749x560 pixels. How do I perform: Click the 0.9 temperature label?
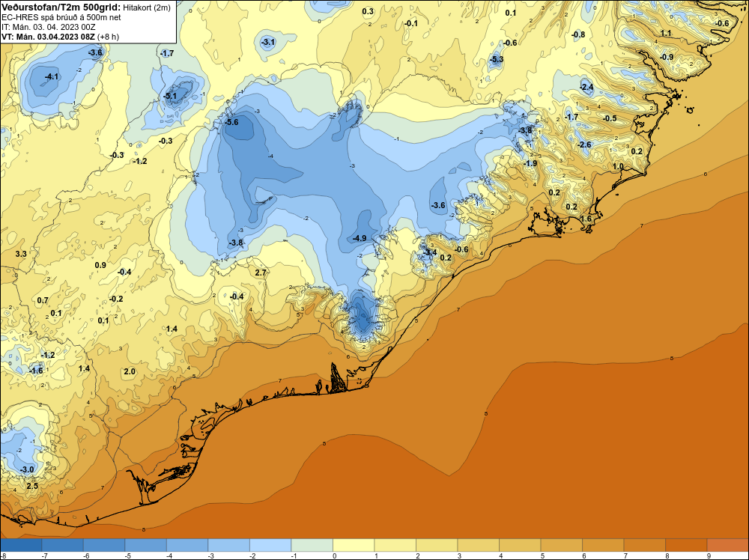(x=100, y=265)
